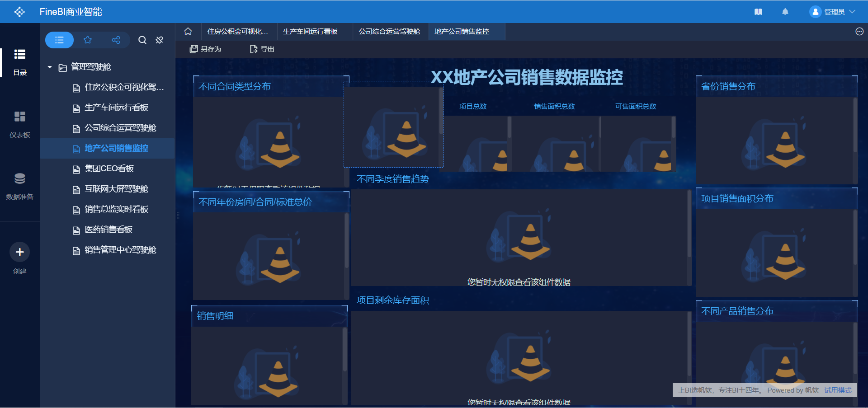Click the 省份销售分布 panel title
868x408 pixels.
coord(728,86)
